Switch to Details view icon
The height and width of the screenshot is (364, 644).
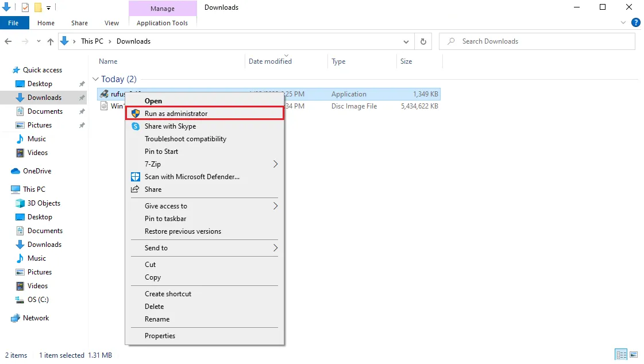pos(621,354)
